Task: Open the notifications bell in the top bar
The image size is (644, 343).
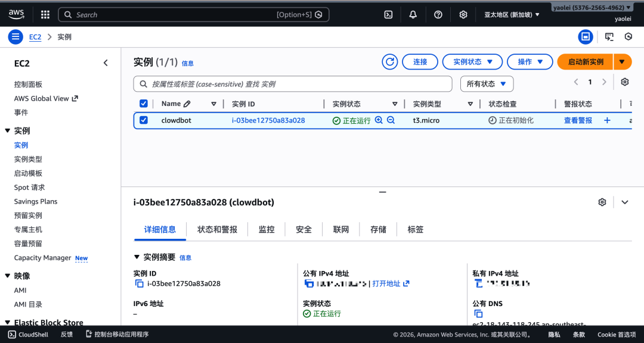Action: coord(413,14)
